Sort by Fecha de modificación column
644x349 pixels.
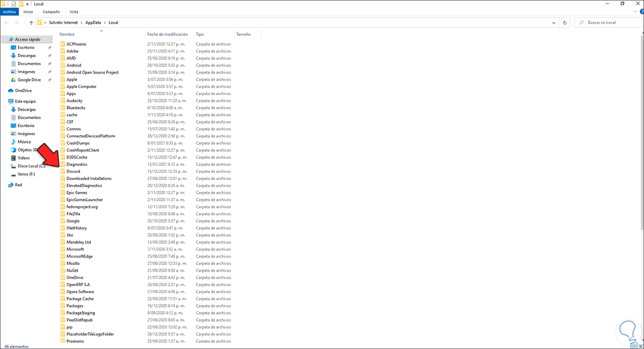pyautogui.click(x=167, y=34)
